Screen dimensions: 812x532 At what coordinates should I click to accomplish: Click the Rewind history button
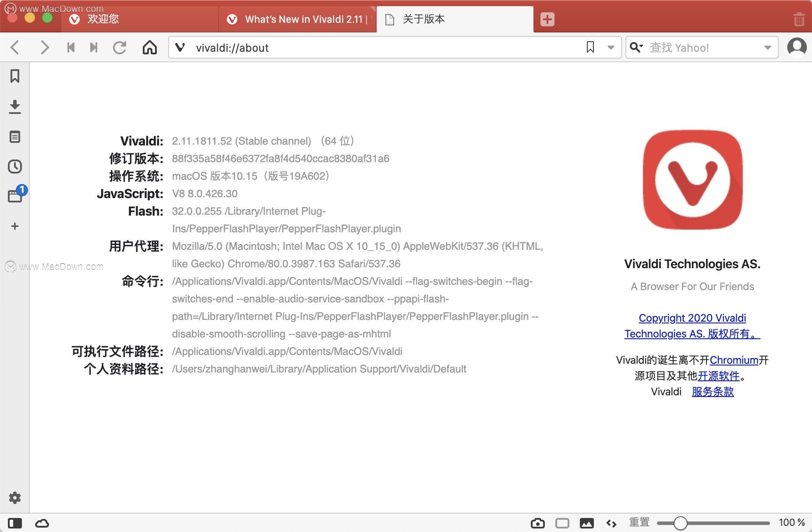[71, 47]
